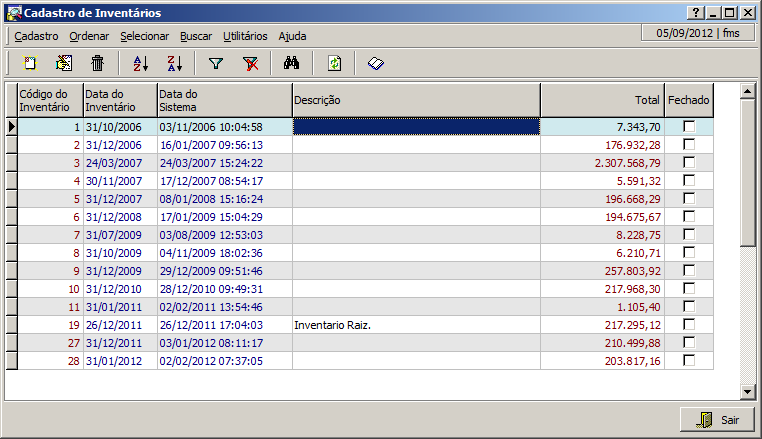Click the trash can delete icon

[97, 64]
